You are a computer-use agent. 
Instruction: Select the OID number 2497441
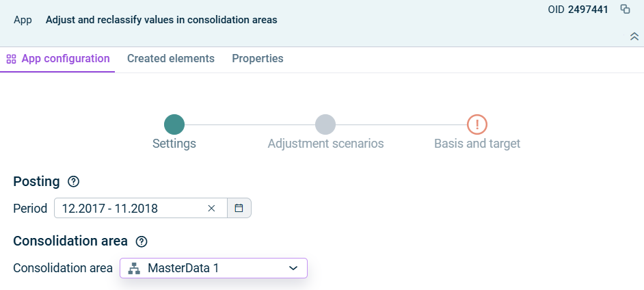coord(588,10)
